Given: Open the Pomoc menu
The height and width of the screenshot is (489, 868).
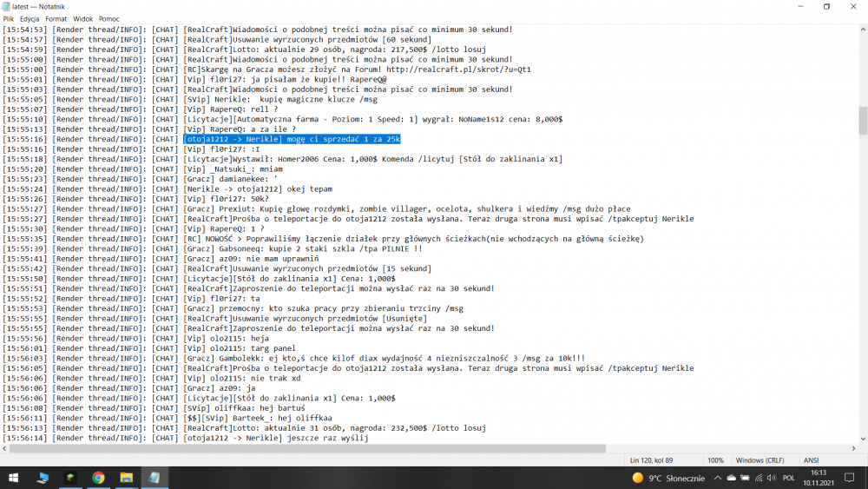Looking at the screenshot, I should [109, 18].
